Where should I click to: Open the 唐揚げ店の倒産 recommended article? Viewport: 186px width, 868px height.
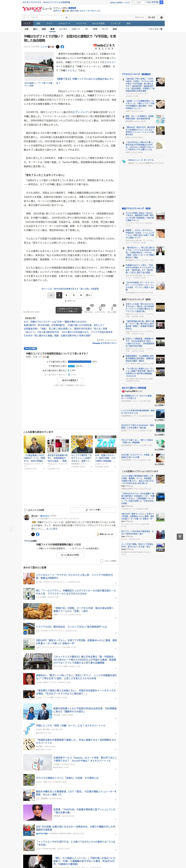pos(83,610)
